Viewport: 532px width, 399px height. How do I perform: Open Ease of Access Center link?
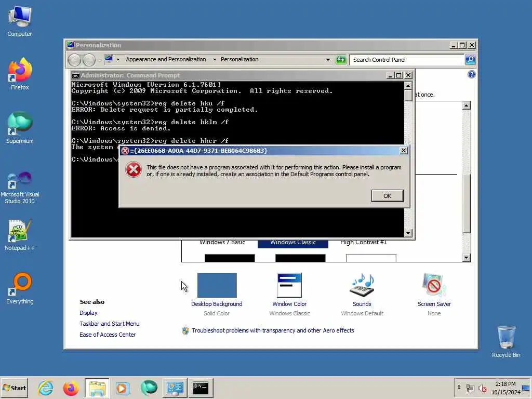click(x=107, y=335)
